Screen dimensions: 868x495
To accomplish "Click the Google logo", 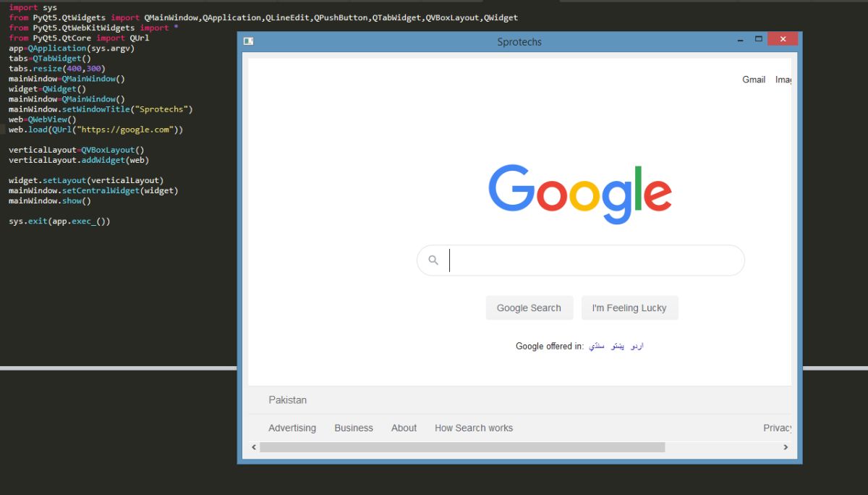I will tap(580, 194).
